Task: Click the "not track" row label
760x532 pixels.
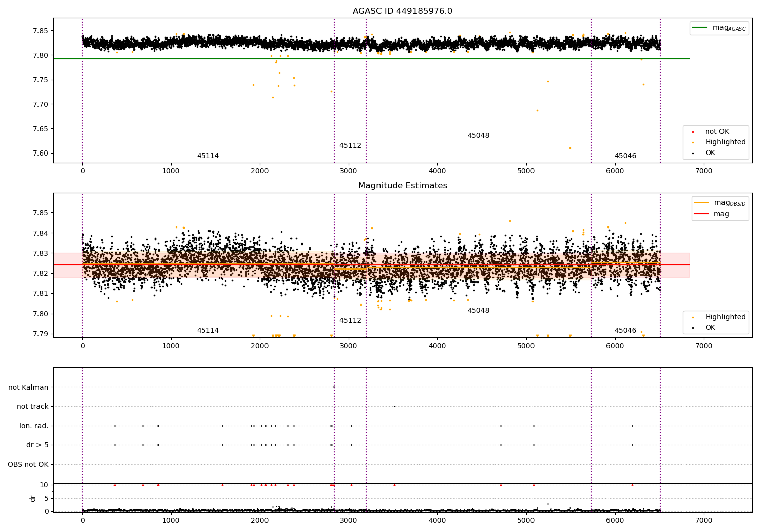Action: click(x=32, y=406)
